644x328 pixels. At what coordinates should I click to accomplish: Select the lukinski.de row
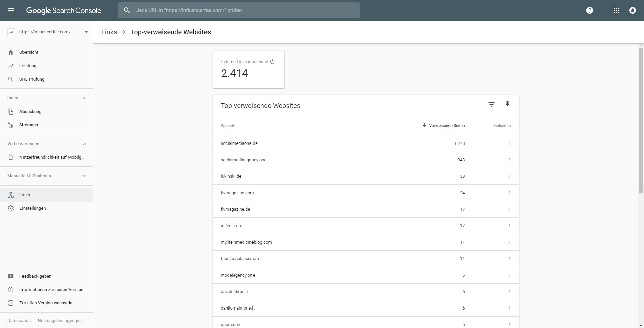366,176
